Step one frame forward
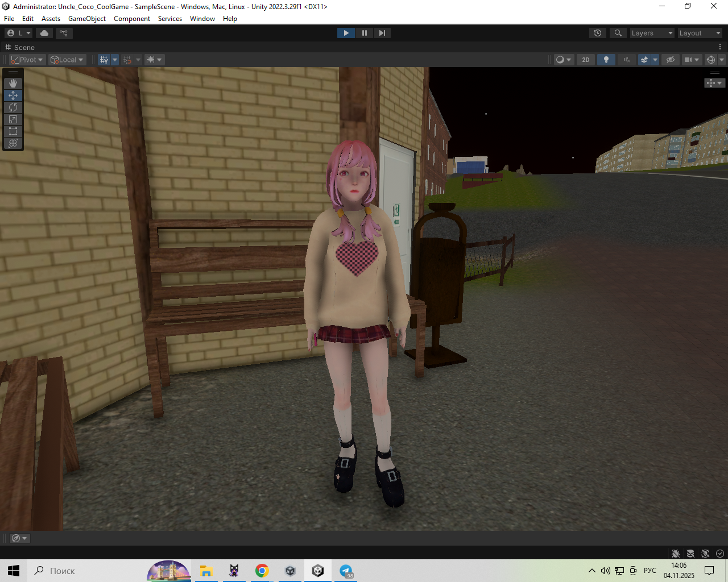Image resolution: width=728 pixels, height=582 pixels. tap(382, 33)
